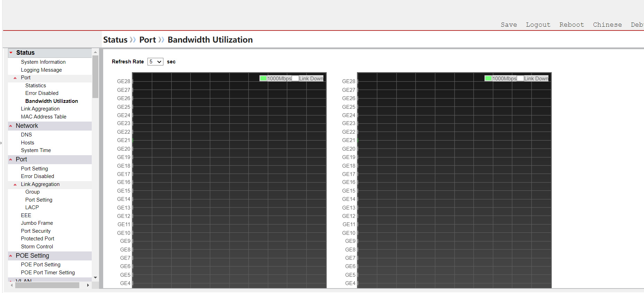
Task: Open System Information page
Action: [43, 62]
